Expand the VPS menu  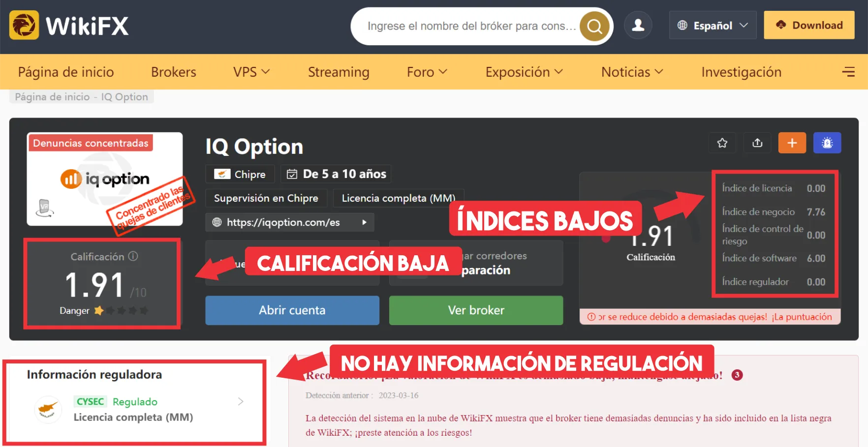pyautogui.click(x=251, y=72)
